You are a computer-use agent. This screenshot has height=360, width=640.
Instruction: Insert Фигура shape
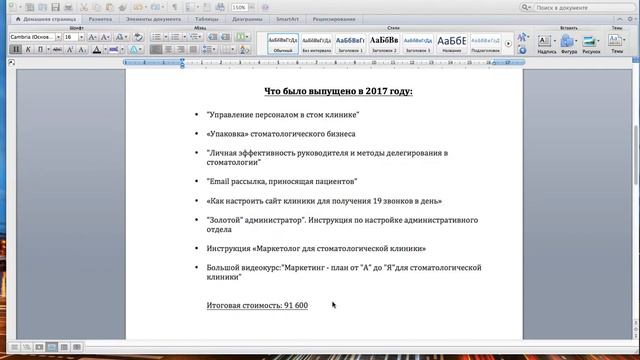point(569,44)
